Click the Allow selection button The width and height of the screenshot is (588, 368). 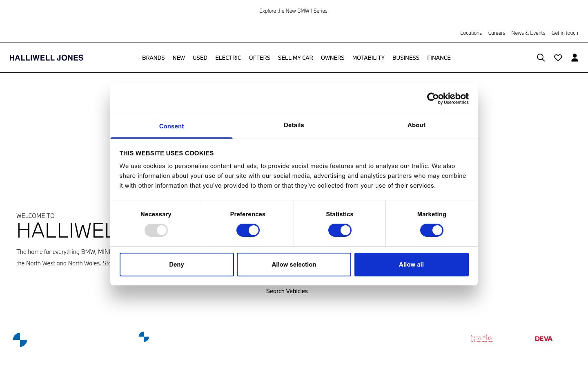point(294,265)
